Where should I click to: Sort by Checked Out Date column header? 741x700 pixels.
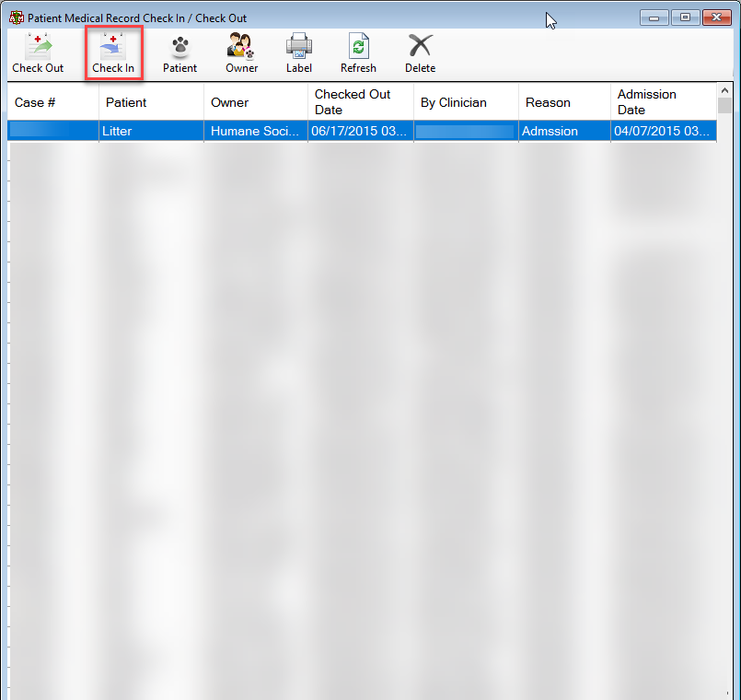361,102
